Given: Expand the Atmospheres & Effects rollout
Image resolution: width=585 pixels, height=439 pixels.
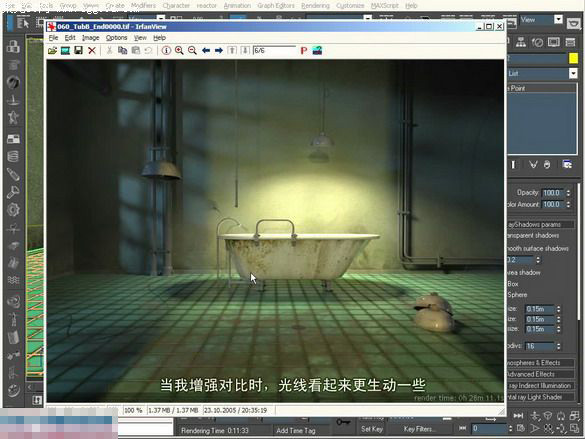Looking at the screenshot, I should (540, 363).
